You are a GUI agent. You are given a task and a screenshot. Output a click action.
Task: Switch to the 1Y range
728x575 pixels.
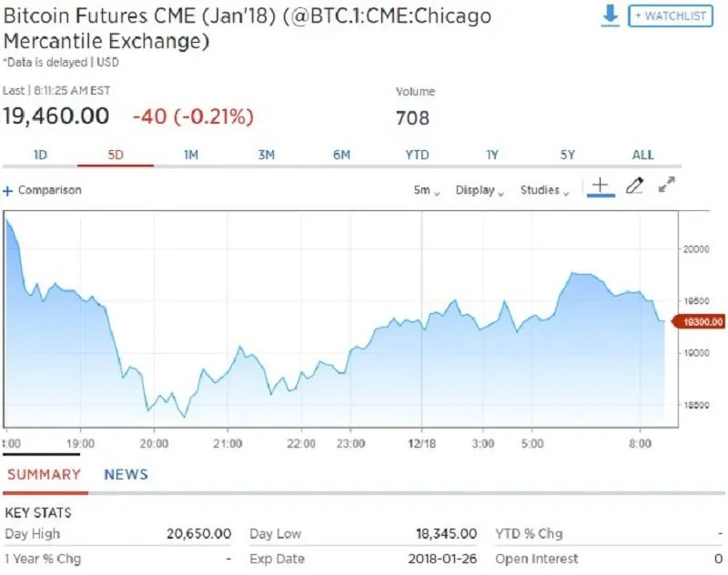[x=492, y=155]
